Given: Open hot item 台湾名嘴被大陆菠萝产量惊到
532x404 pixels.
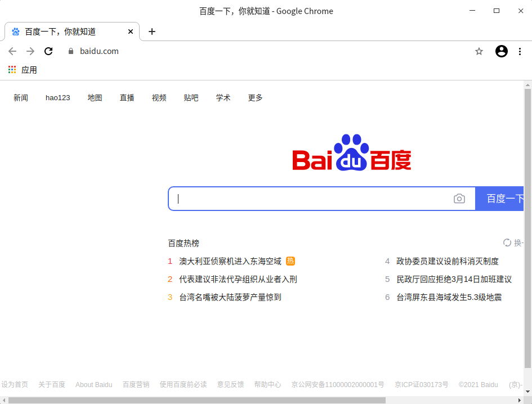Looking at the screenshot, I should [x=230, y=297].
